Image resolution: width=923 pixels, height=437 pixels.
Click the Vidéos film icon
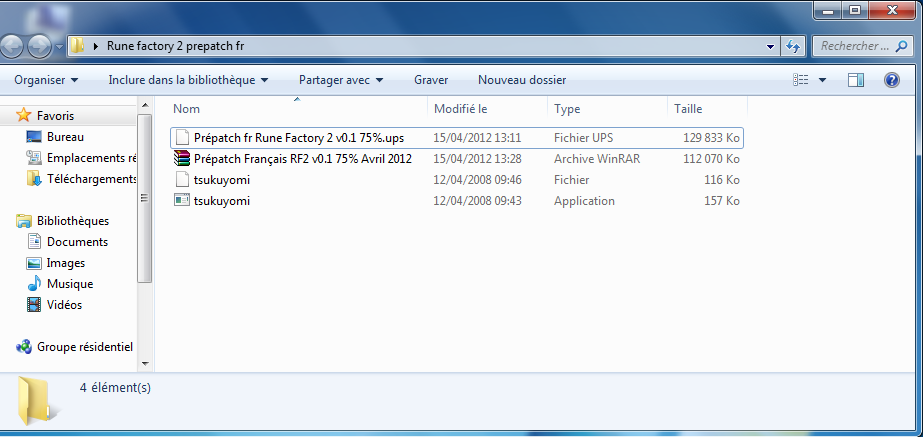click(x=34, y=304)
